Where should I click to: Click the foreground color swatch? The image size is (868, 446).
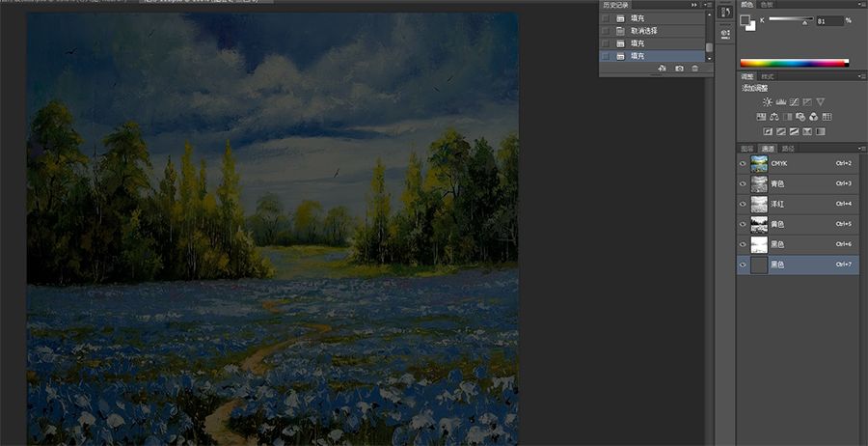[x=746, y=20]
